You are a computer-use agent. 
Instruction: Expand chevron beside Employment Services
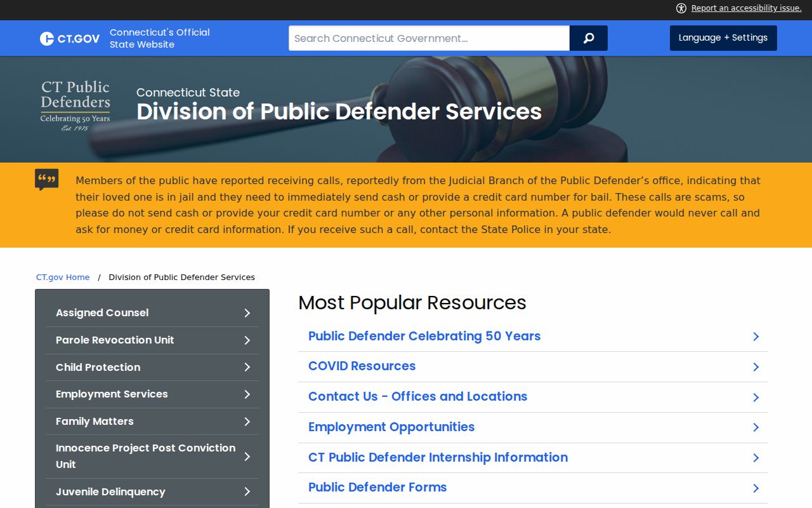click(247, 394)
